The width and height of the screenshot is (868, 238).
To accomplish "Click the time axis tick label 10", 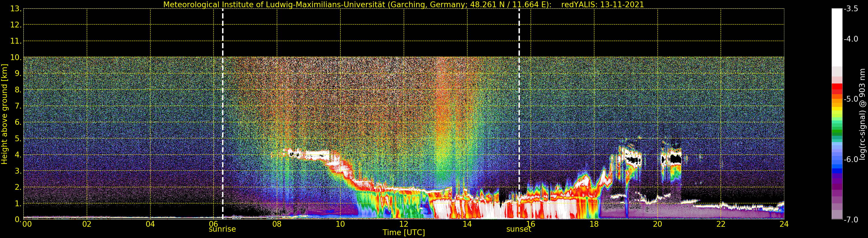I will [340, 224].
